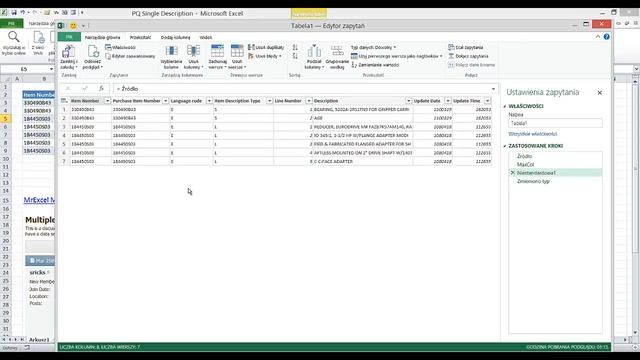640x360 pixels.
Task: Click the Save icon in Excel quick access
Action: [x=13, y=13]
